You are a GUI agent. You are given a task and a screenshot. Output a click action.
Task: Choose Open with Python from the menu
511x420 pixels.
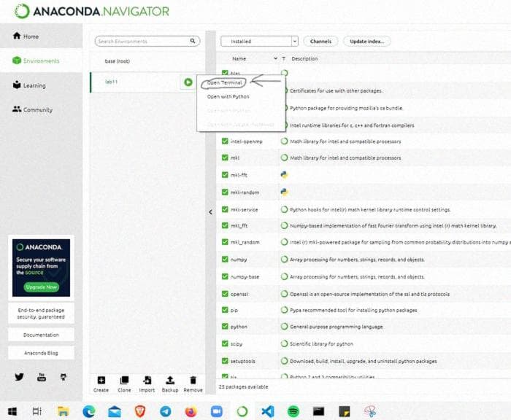pyautogui.click(x=228, y=97)
